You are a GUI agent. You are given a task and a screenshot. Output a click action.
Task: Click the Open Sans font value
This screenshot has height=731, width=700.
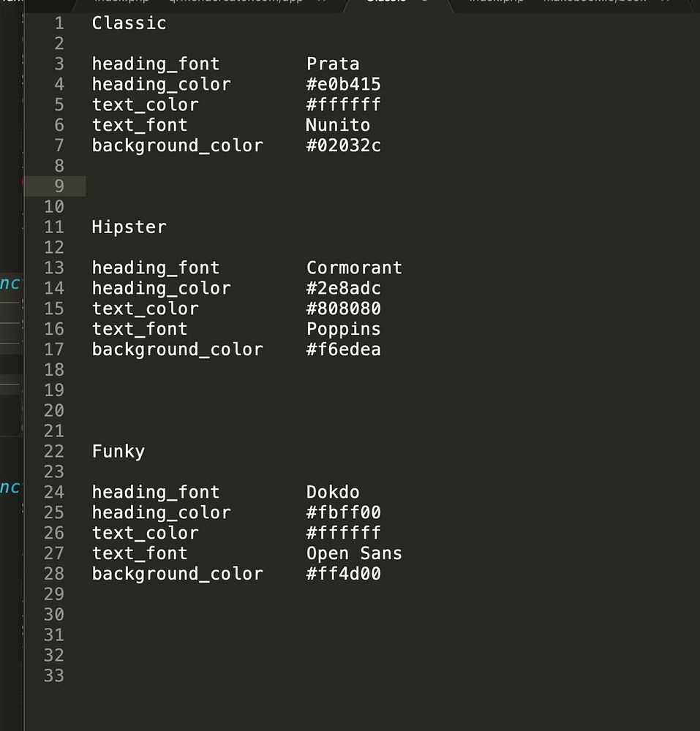(x=354, y=553)
